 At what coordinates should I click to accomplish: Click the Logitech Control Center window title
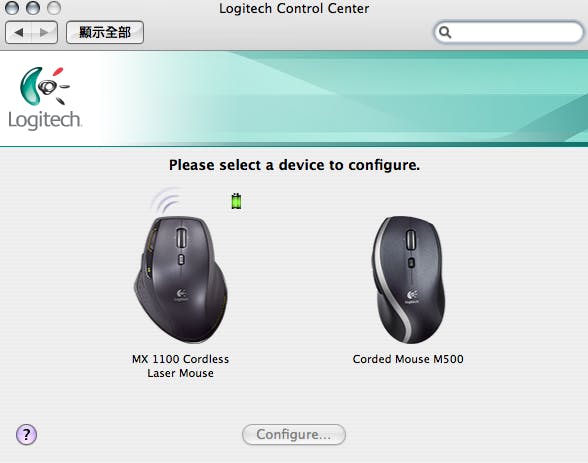[294, 8]
